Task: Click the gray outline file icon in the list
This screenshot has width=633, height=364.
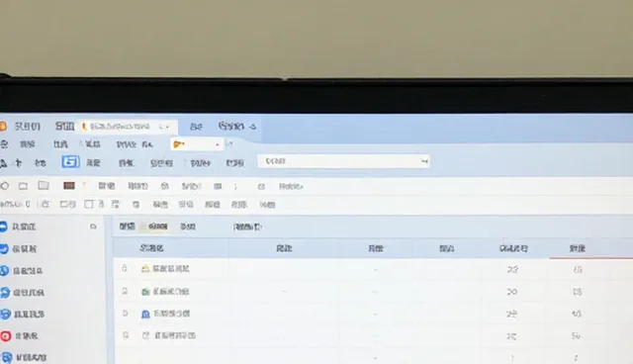Action: tap(145, 335)
